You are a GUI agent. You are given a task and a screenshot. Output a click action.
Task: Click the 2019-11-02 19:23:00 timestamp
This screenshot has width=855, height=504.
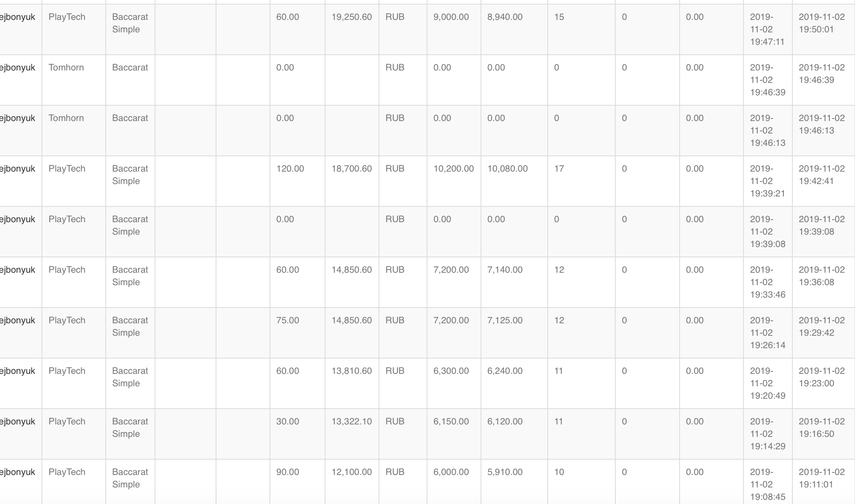[x=821, y=377]
